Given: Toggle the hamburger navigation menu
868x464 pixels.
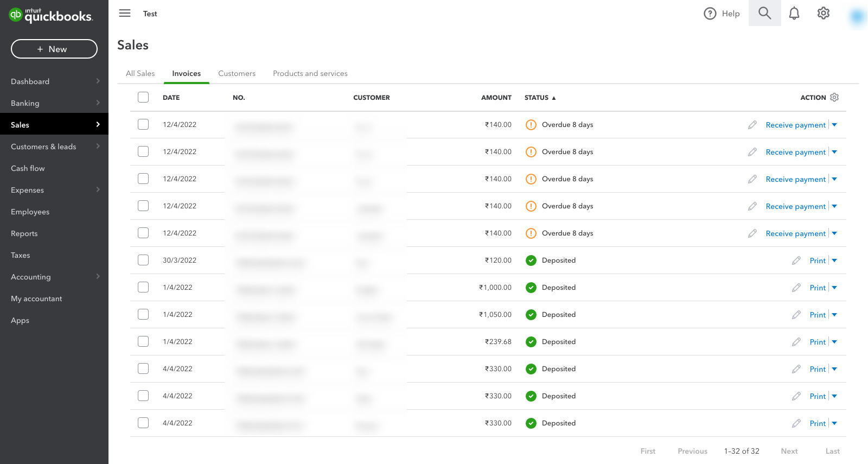Looking at the screenshot, I should (125, 13).
